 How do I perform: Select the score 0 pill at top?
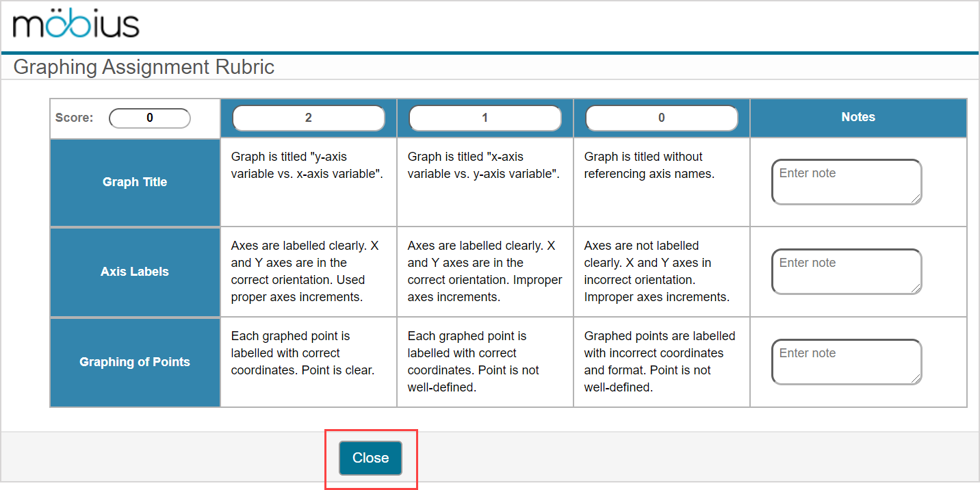coord(661,118)
